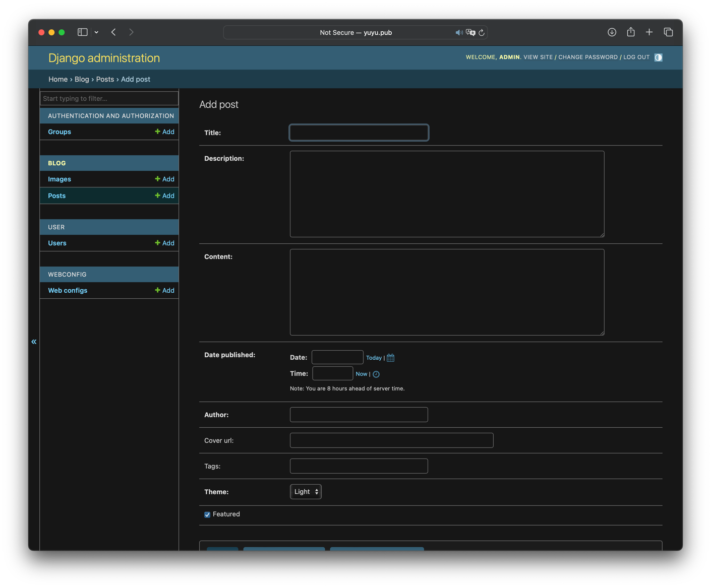Collapse navigation sidebar with double chevron
The height and width of the screenshot is (588, 711).
[34, 342]
